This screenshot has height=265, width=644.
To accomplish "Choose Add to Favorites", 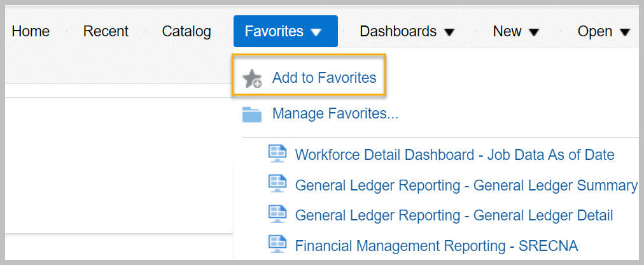I will tap(324, 78).
